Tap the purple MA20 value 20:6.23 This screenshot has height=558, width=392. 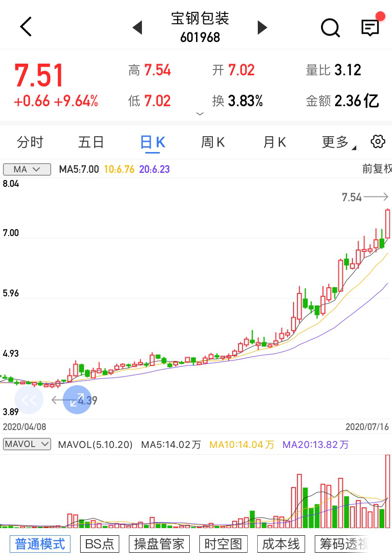pyautogui.click(x=154, y=169)
